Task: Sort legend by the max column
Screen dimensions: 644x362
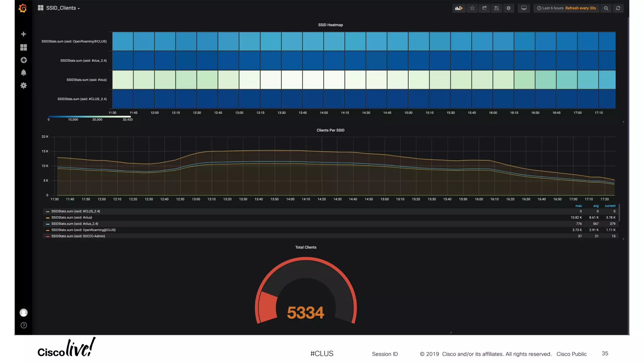Action: point(578,206)
